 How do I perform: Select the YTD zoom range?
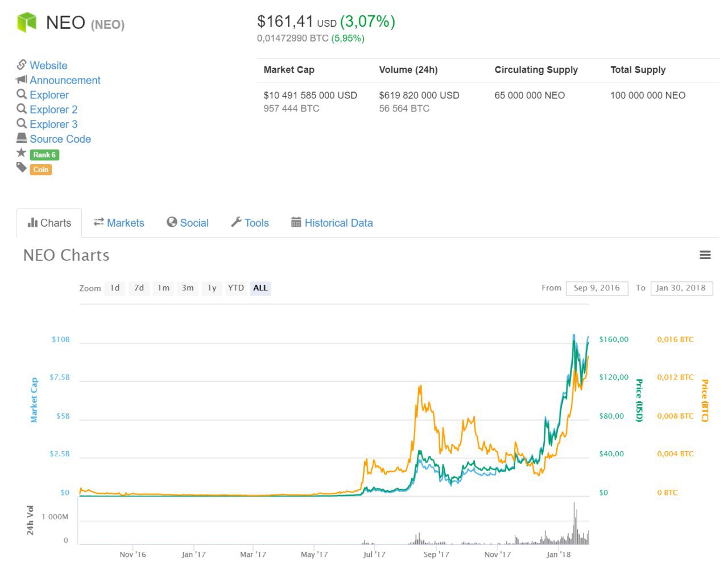[x=235, y=288]
